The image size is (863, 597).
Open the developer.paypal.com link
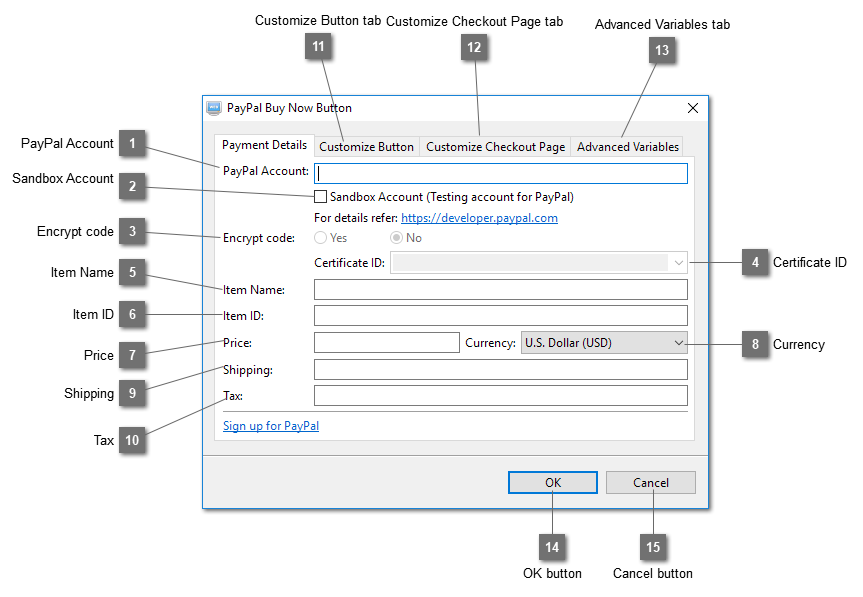479,218
